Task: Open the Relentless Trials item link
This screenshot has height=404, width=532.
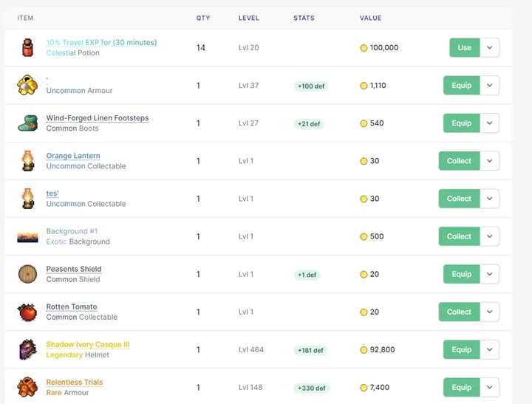Action: coord(75,382)
